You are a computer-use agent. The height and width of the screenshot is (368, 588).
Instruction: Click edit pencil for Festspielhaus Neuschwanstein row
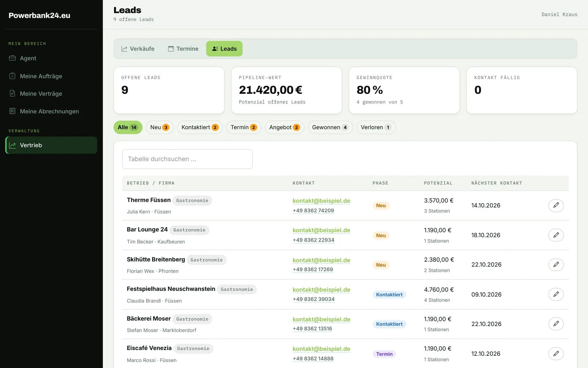(556, 294)
